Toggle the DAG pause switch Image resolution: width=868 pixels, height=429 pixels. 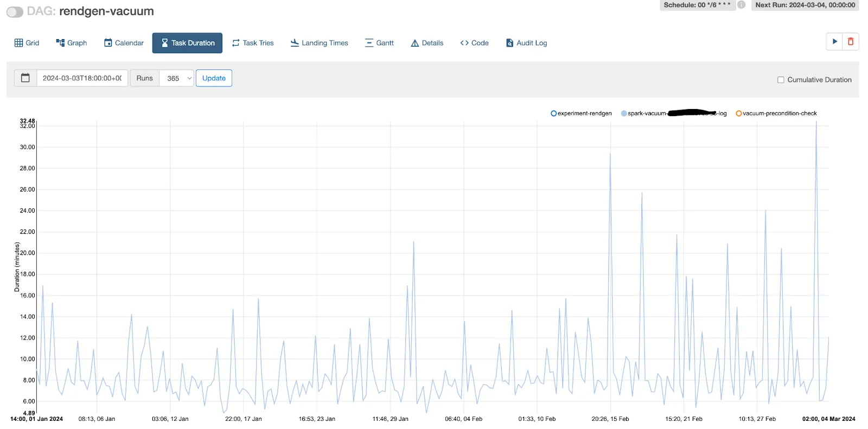pos(15,12)
